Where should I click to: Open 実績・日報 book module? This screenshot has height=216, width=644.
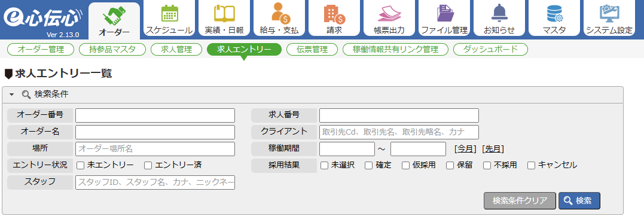click(x=224, y=18)
